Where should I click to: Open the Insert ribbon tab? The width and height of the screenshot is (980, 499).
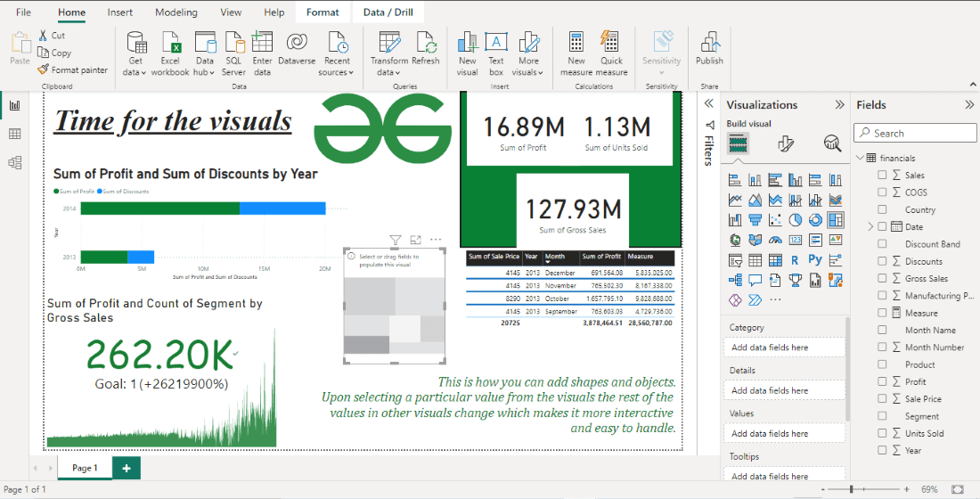tap(119, 12)
